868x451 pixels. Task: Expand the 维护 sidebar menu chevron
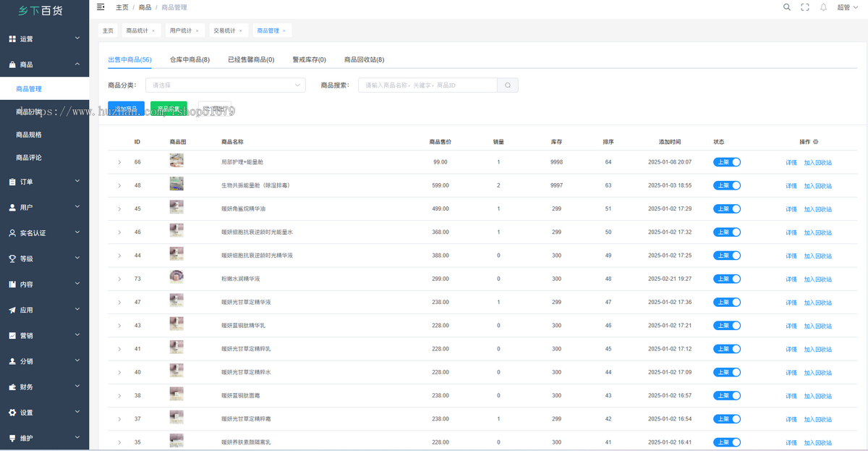(x=77, y=437)
